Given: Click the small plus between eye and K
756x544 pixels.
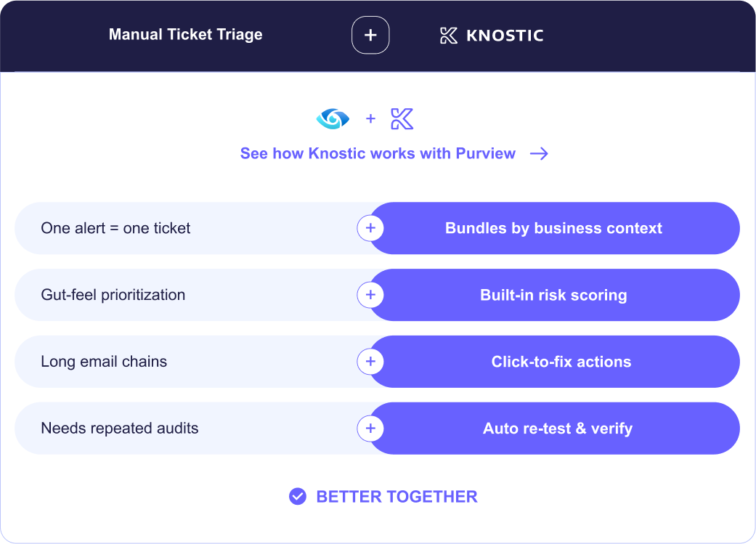Looking at the screenshot, I should [x=370, y=118].
